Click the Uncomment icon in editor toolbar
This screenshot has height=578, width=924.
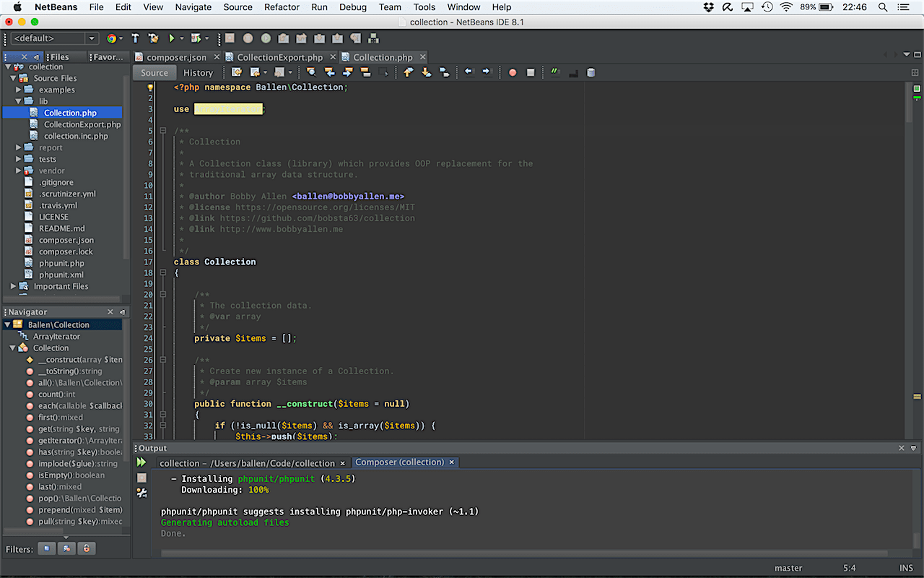click(573, 73)
